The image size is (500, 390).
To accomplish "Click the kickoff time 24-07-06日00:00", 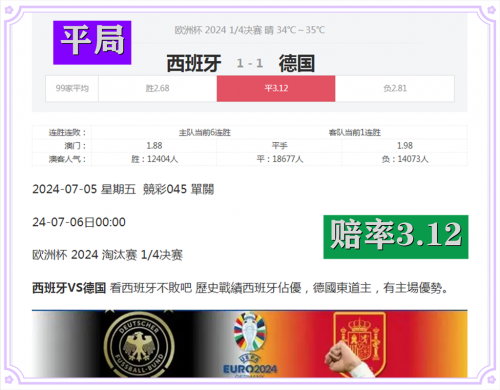I will [79, 222].
